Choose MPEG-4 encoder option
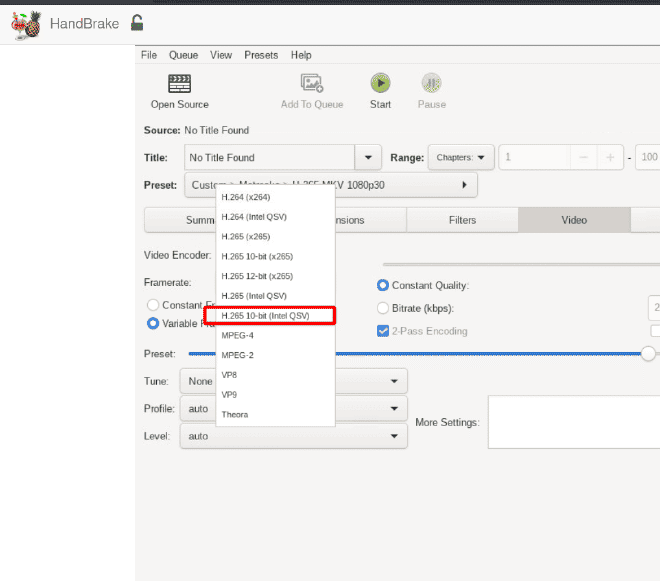Image resolution: width=660 pixels, height=581 pixels. pos(275,336)
